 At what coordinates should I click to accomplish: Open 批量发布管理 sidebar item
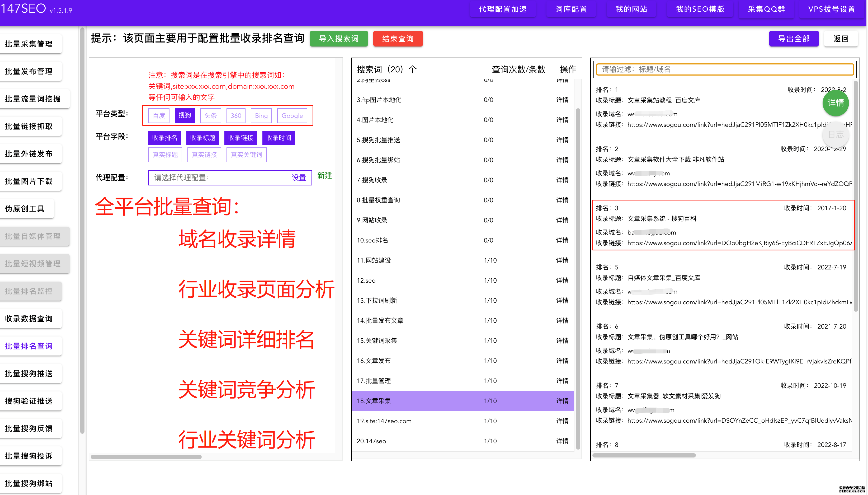coord(31,71)
